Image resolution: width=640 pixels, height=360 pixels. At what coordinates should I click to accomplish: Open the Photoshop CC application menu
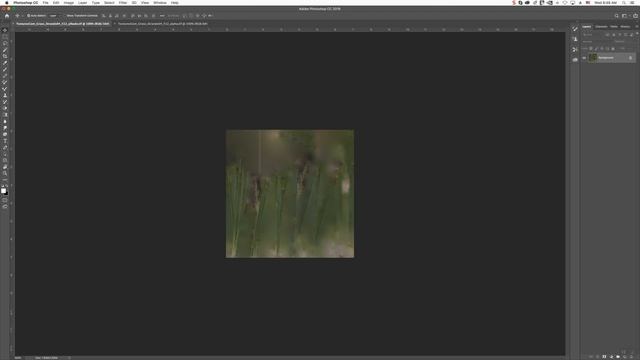(x=25, y=2)
